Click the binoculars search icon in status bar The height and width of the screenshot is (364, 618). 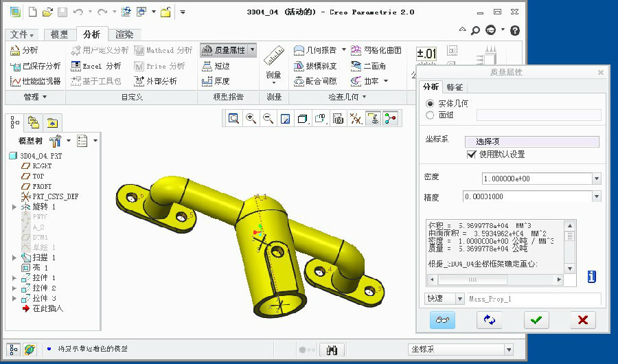[332, 350]
